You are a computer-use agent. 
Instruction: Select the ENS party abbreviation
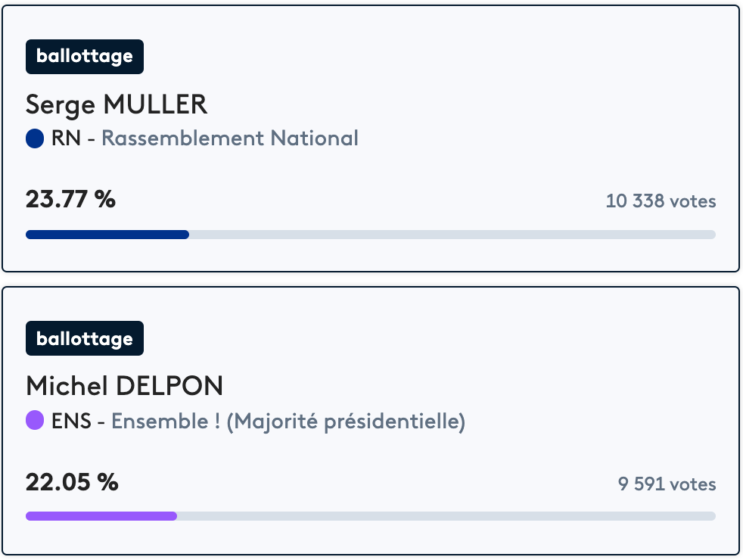[x=70, y=421]
